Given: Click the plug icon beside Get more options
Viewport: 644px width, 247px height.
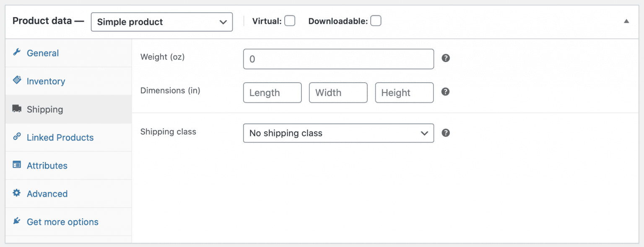Looking at the screenshot, I should point(17,221).
